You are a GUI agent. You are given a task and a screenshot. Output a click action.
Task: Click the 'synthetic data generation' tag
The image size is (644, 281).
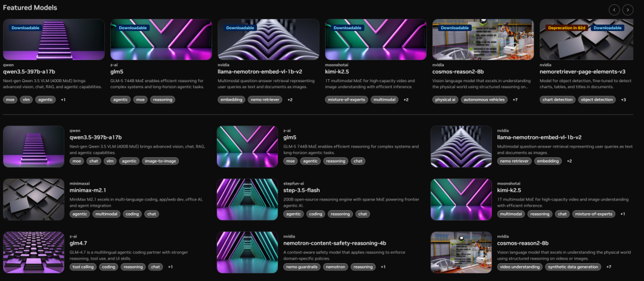[x=572, y=267]
